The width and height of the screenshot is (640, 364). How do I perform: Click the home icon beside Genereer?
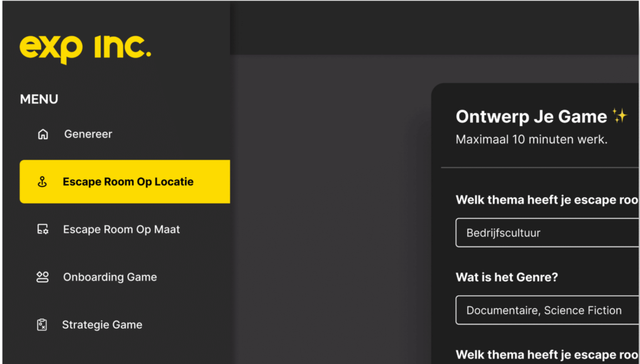pyautogui.click(x=43, y=134)
